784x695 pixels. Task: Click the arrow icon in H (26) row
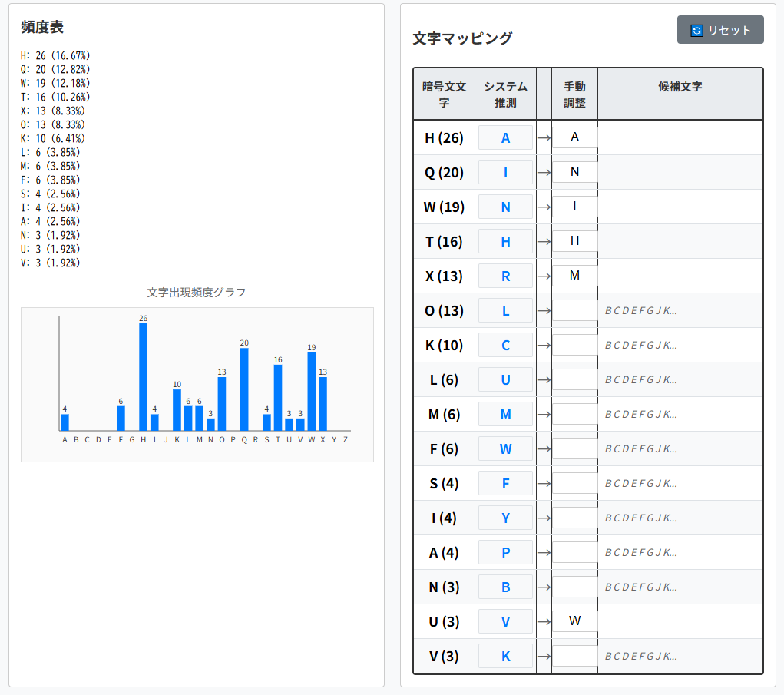pos(544,138)
